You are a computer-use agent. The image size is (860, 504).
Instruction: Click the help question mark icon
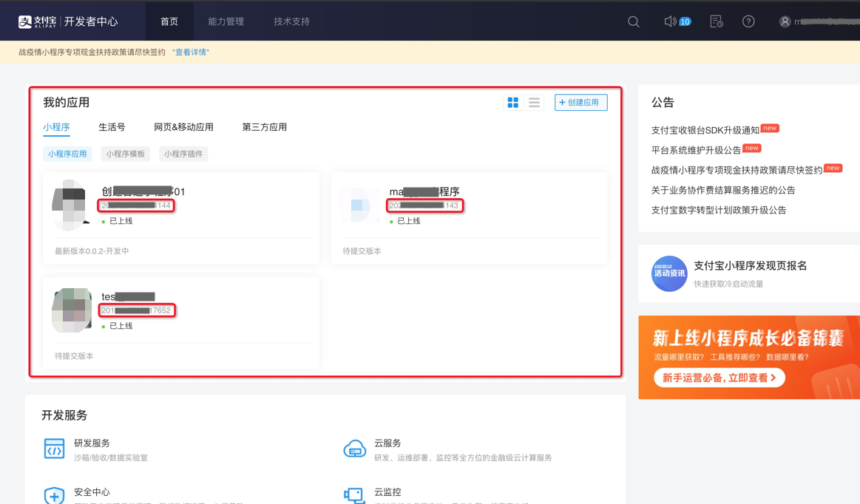point(748,21)
